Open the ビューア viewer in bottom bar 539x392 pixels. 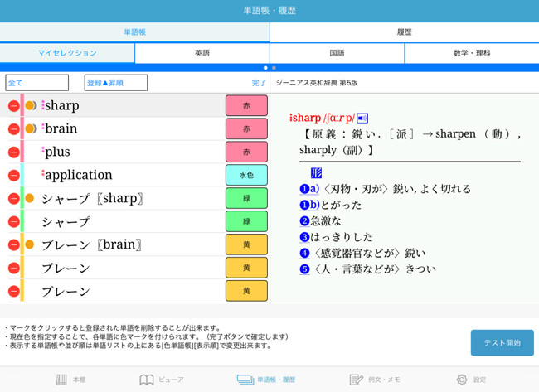[x=162, y=380]
